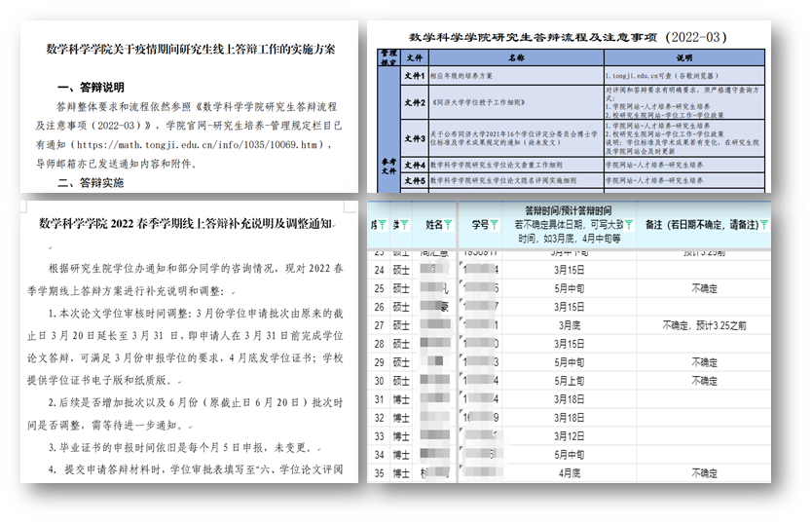Click the 说明 column header

pyautogui.click(x=685, y=57)
